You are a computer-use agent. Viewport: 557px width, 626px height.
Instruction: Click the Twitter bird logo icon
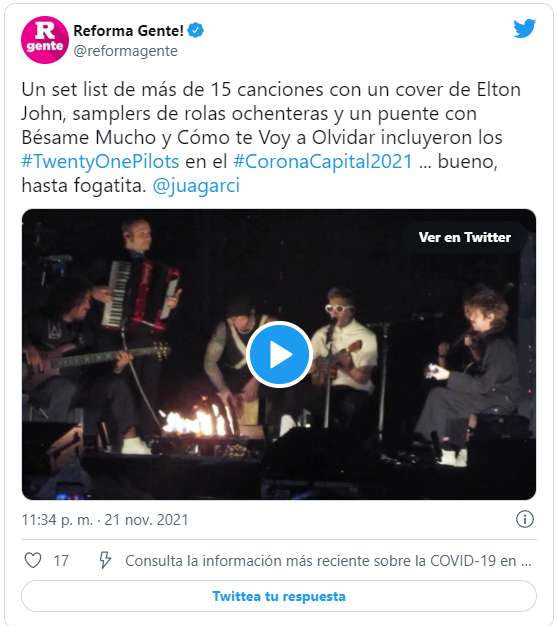pos(524,28)
